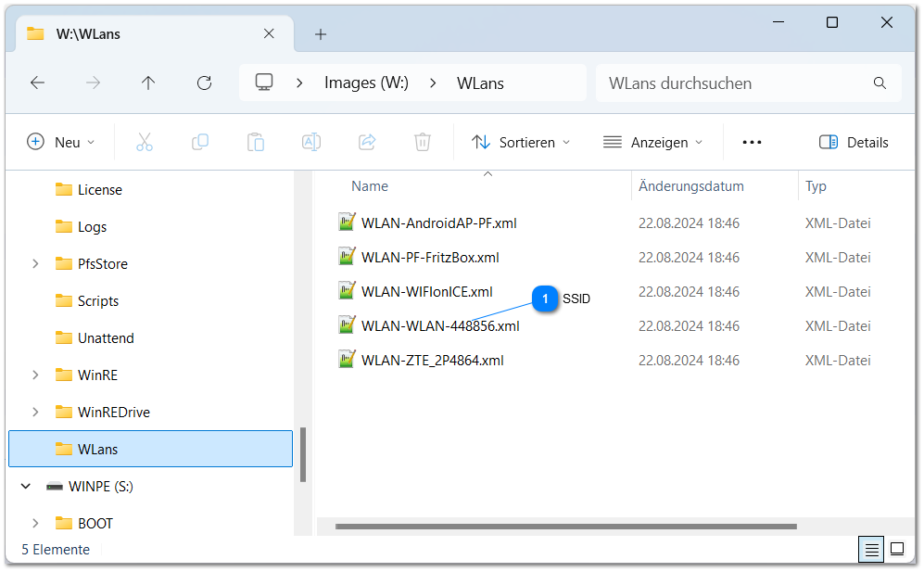924x572 pixels.
Task: Click the Cut icon in the toolbar
Action: pos(144,142)
